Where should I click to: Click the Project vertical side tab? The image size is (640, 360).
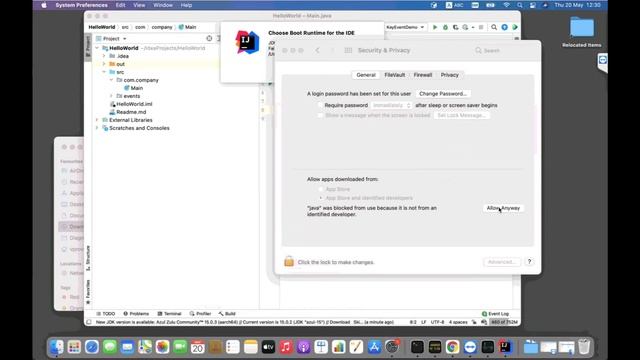point(88,47)
